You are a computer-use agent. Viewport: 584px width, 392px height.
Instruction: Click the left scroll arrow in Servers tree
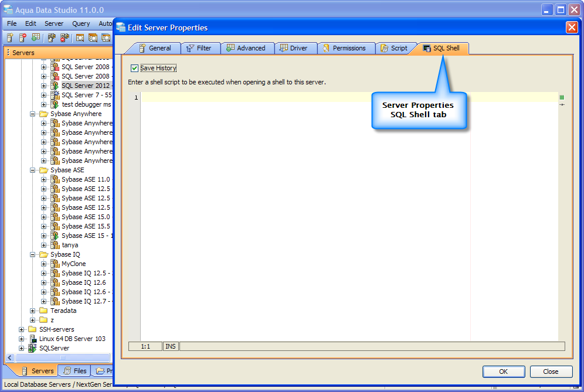[10, 358]
